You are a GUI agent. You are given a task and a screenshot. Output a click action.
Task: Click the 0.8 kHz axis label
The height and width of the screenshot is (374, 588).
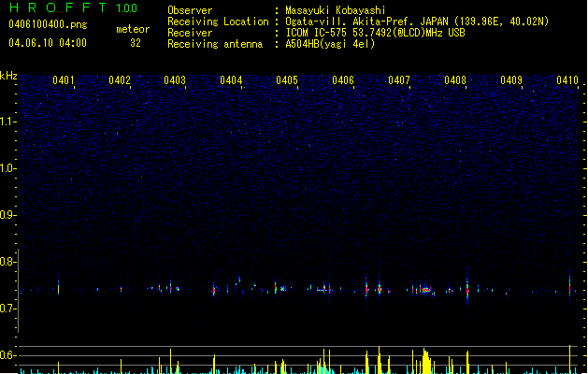pos(8,262)
